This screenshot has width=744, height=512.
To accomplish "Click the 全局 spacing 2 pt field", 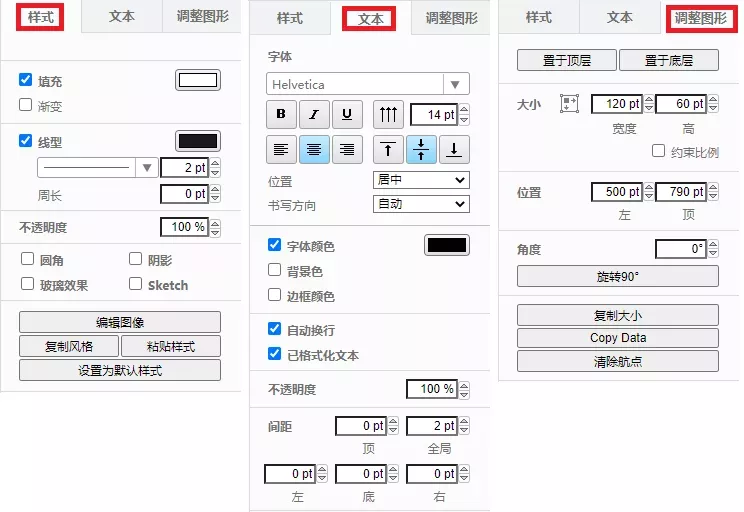I will (432, 426).
